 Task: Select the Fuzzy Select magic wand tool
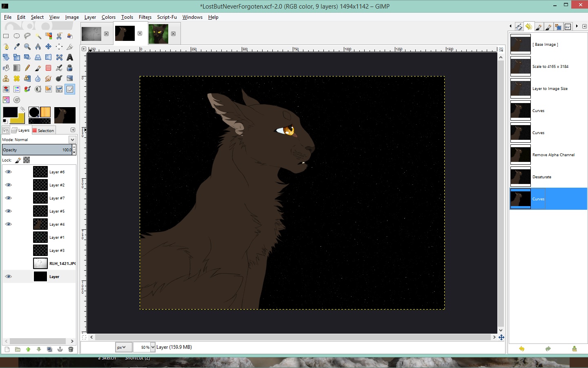point(38,36)
